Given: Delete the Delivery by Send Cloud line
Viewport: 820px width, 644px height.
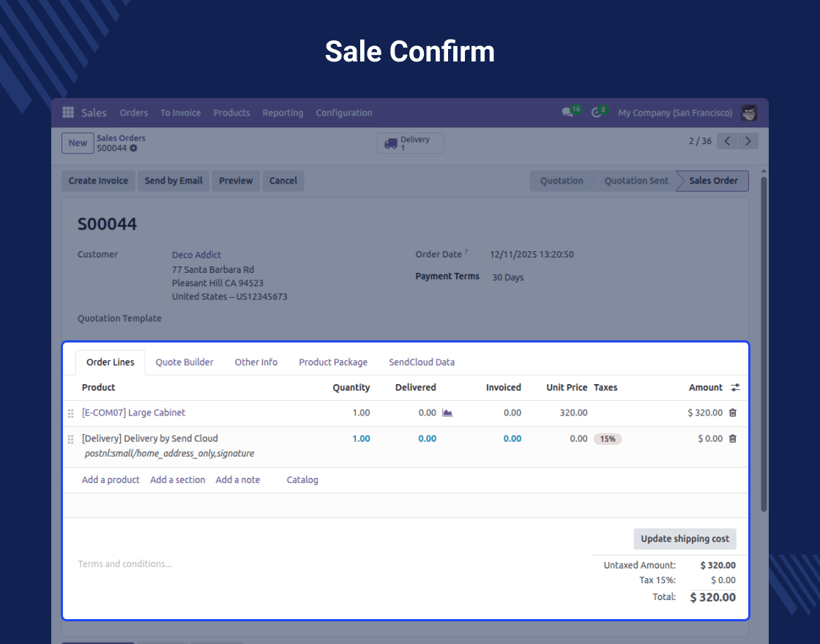Looking at the screenshot, I should (733, 439).
